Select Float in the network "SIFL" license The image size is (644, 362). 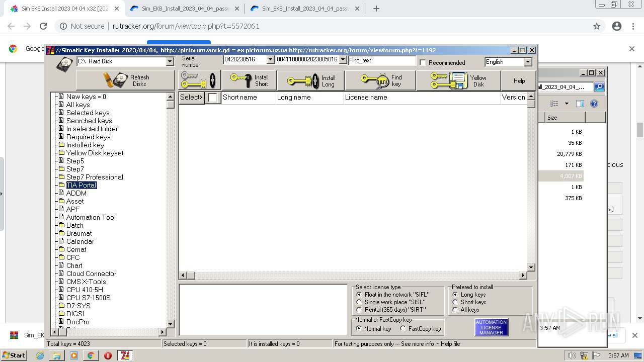click(359, 295)
